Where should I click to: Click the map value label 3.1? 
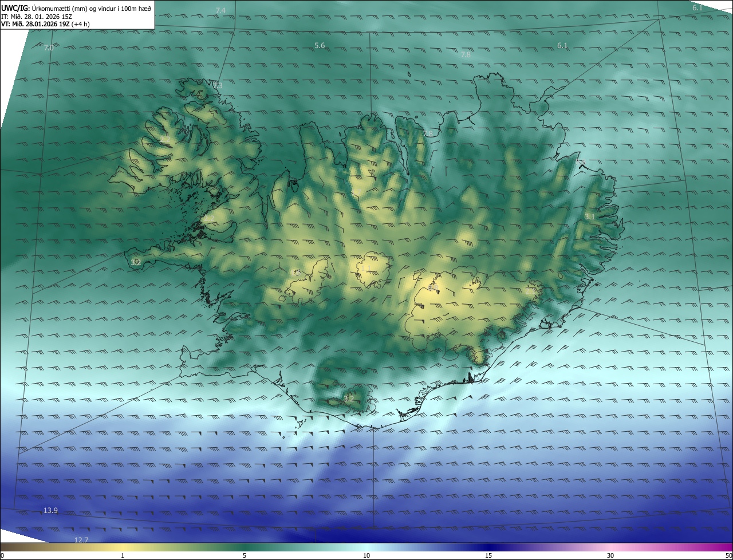click(590, 217)
